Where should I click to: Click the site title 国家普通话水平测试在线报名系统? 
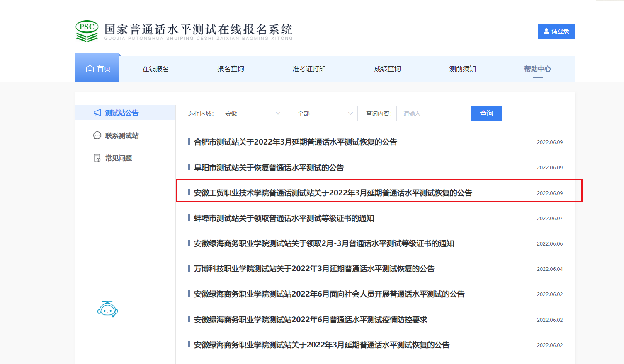tap(198, 29)
